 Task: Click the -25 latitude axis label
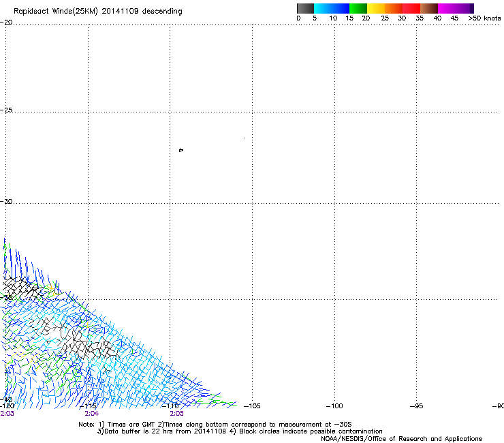coord(6,110)
